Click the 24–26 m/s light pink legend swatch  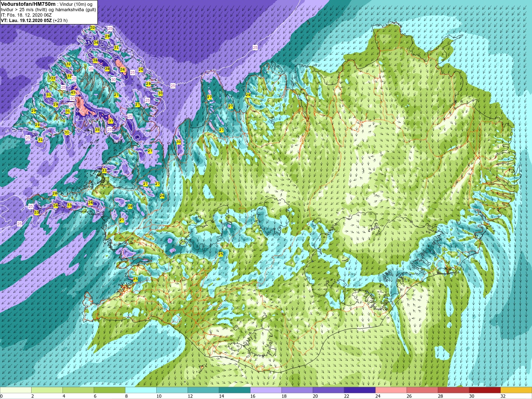[x=391, y=390]
